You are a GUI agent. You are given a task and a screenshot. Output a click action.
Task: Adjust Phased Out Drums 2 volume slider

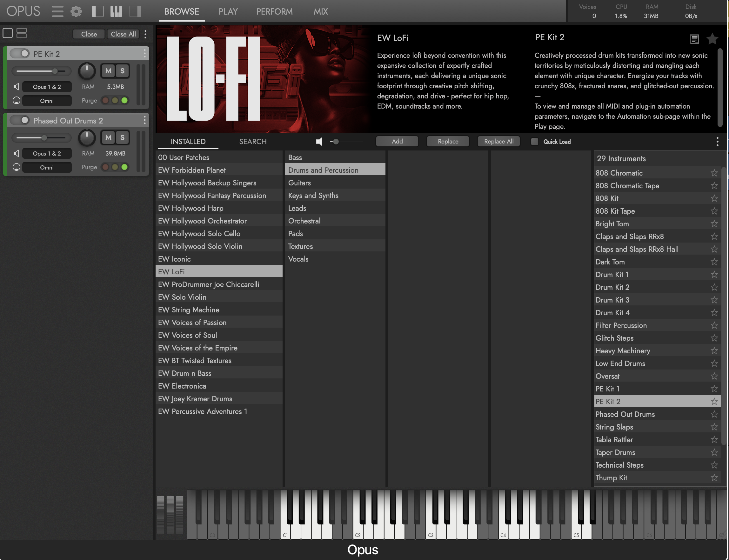pos(41,138)
